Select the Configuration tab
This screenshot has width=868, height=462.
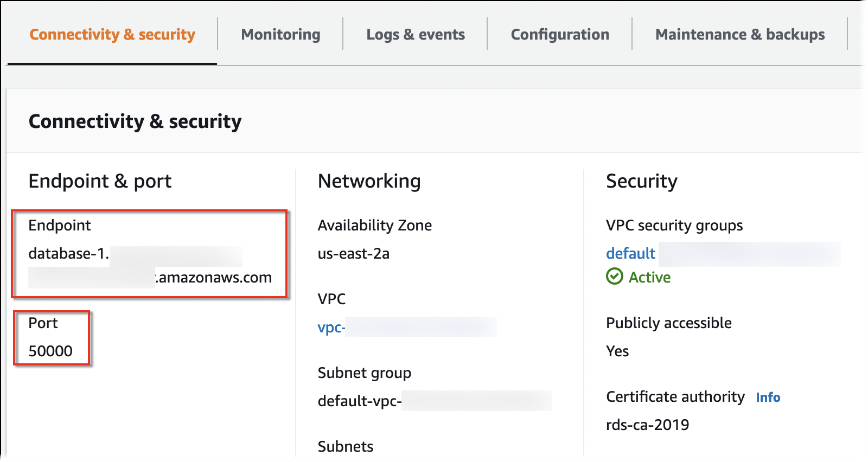(560, 35)
